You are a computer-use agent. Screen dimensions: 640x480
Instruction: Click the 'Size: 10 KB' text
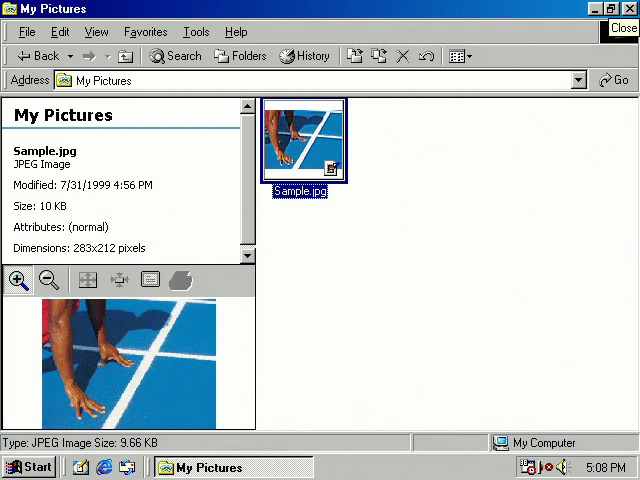(x=40, y=206)
